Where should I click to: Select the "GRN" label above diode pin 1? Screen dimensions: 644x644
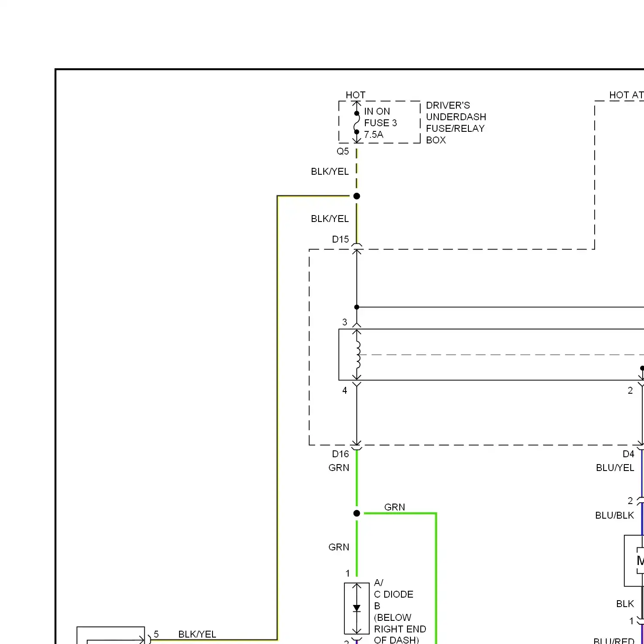(x=339, y=547)
